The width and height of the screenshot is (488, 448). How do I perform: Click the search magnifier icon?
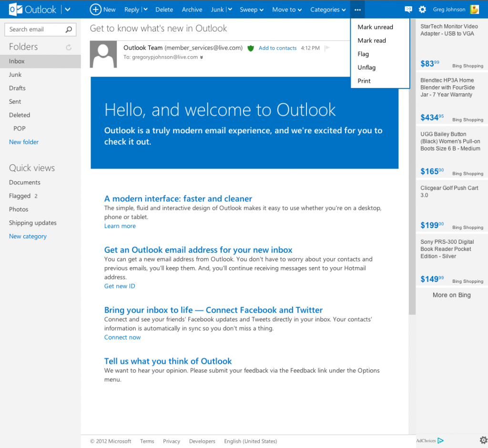pyautogui.click(x=70, y=29)
